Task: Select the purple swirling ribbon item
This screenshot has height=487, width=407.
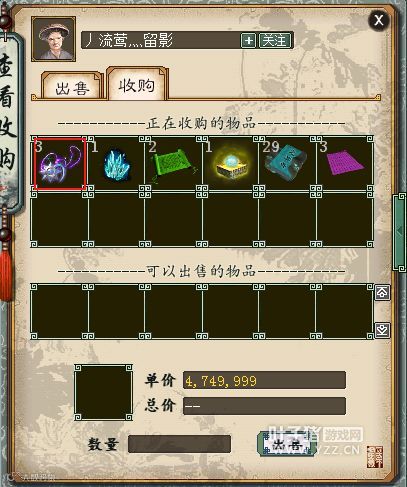Action: [x=60, y=164]
